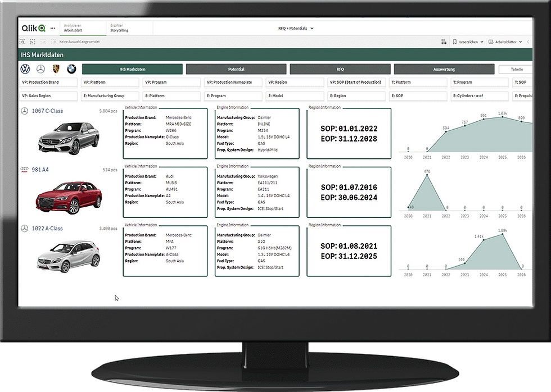The height and width of the screenshot is (392, 551).
Task: Click the IHS Marktdaten sheet title
Action: click(42, 54)
